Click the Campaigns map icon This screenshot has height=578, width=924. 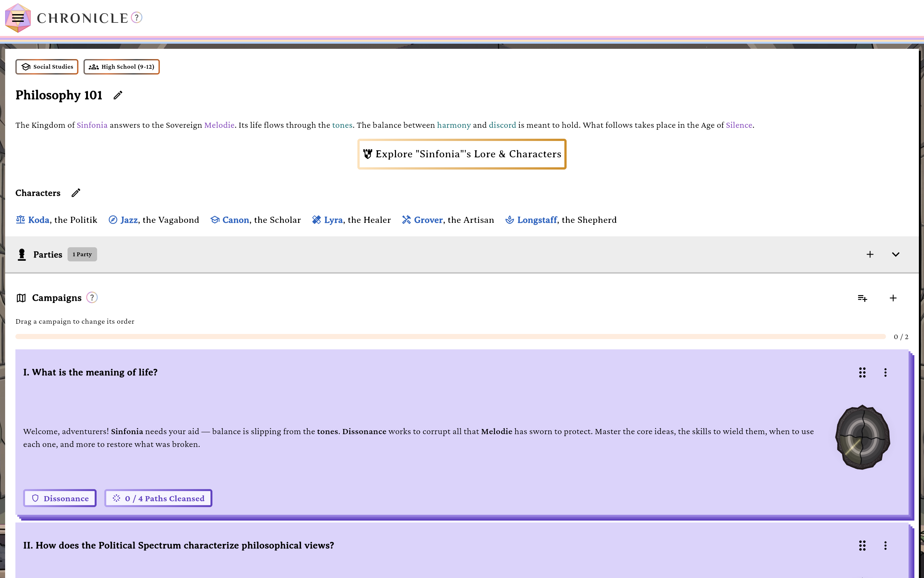21,298
